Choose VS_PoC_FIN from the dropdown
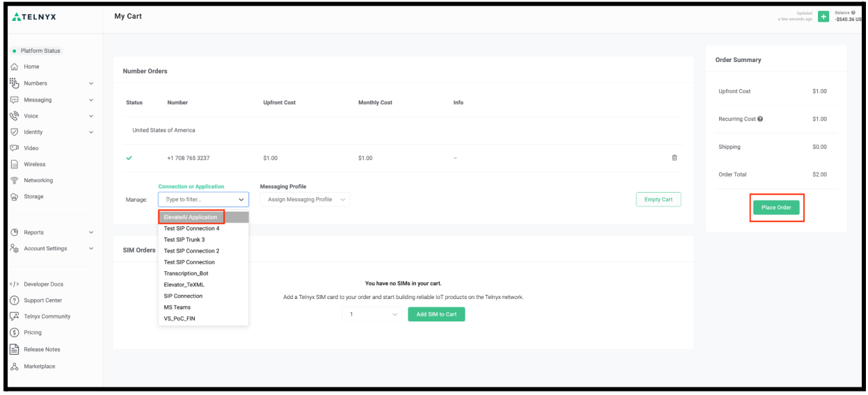 coord(203,318)
